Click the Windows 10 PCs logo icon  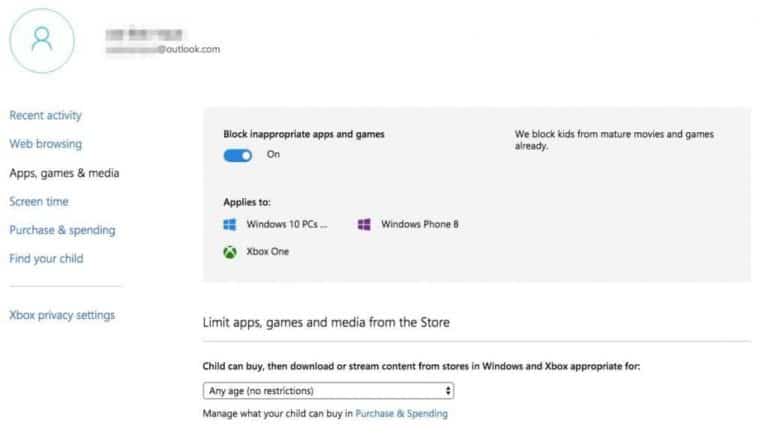pyautogui.click(x=230, y=224)
